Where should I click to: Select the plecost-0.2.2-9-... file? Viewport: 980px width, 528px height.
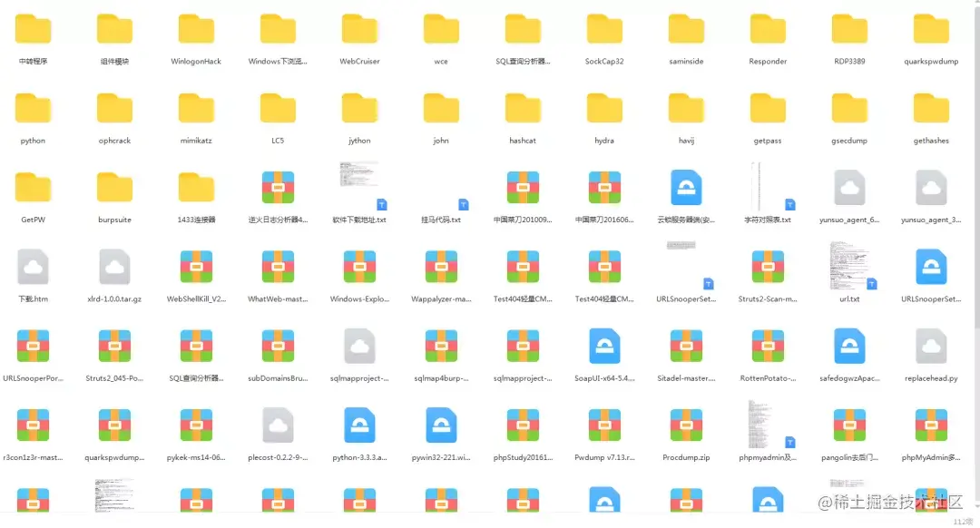point(279,425)
